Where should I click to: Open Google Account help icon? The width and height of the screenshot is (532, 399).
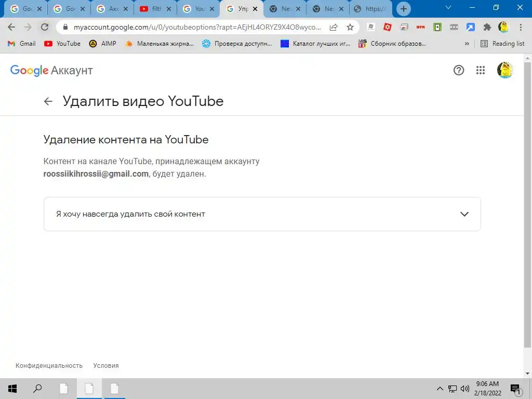point(459,70)
